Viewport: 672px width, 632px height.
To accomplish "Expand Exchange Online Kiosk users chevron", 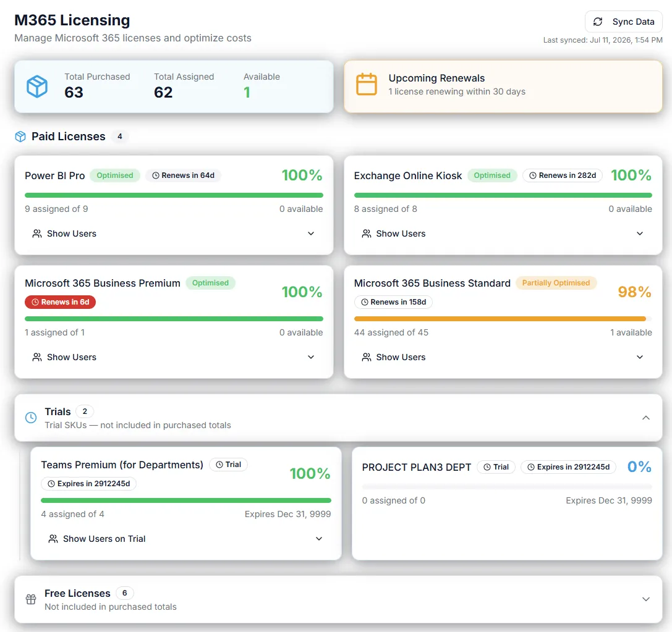I will [640, 234].
